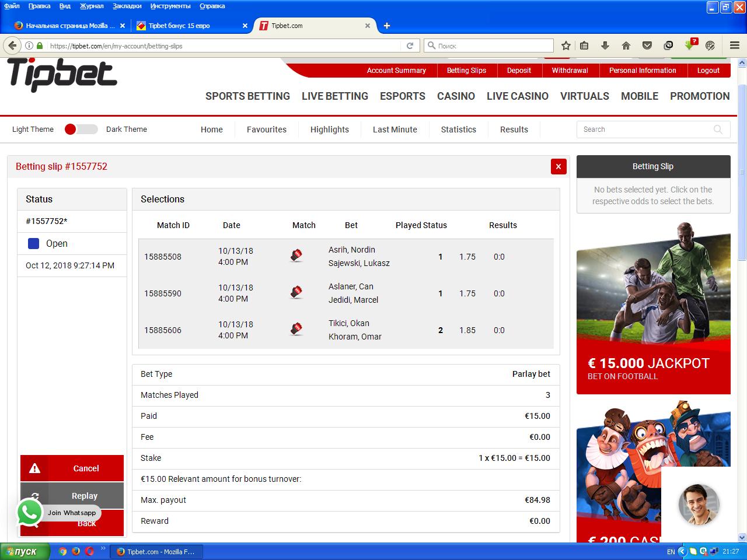Click the search magnifier in site search box

tap(718, 129)
